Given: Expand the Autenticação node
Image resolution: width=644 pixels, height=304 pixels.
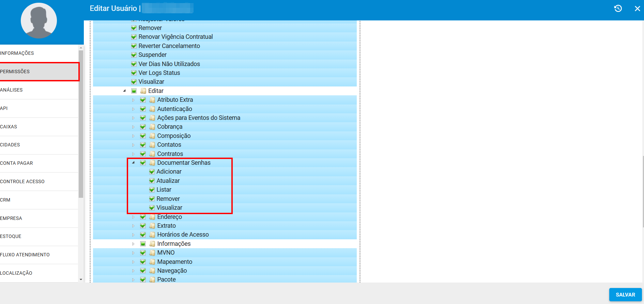Looking at the screenshot, I should click(134, 109).
